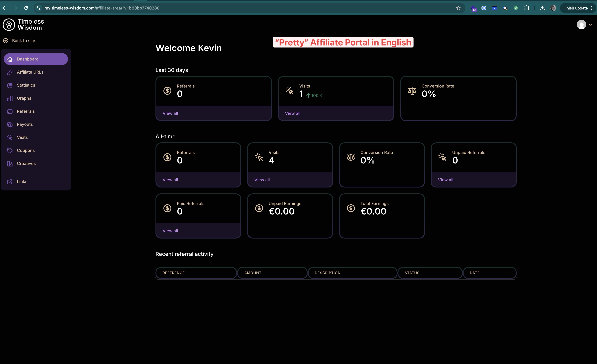This screenshot has width=597, height=364.
Task: Click the Coupons tag icon
Action: click(x=10, y=151)
